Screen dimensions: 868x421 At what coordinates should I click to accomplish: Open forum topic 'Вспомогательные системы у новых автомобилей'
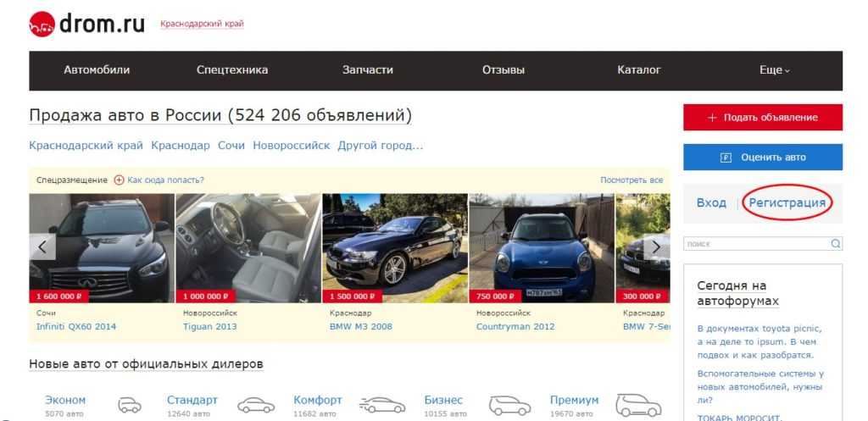click(x=760, y=386)
